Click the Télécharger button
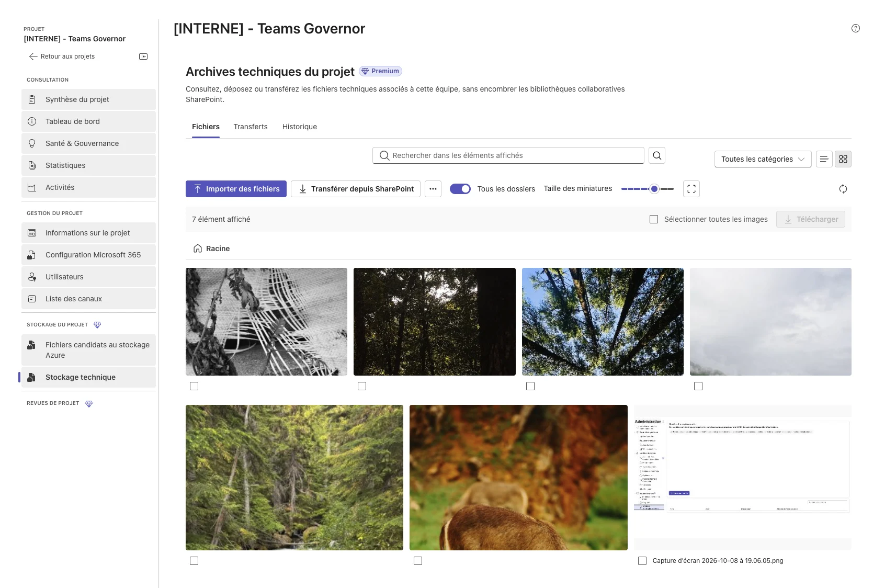896x588 pixels. pyautogui.click(x=811, y=219)
